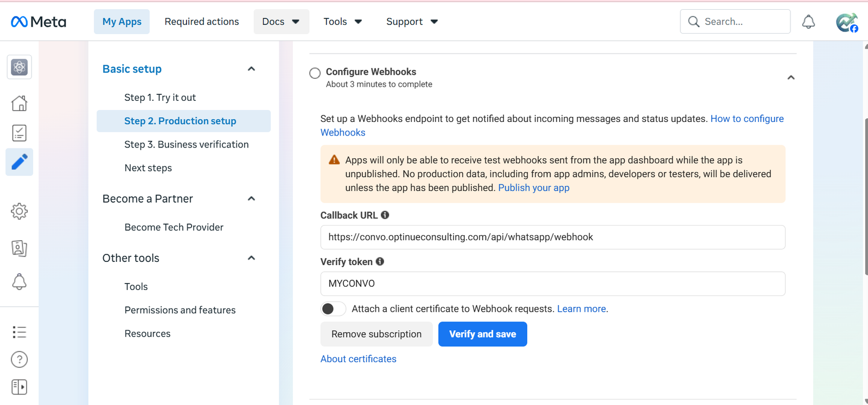
Task: Click the Other tools heading text
Action: (x=131, y=258)
